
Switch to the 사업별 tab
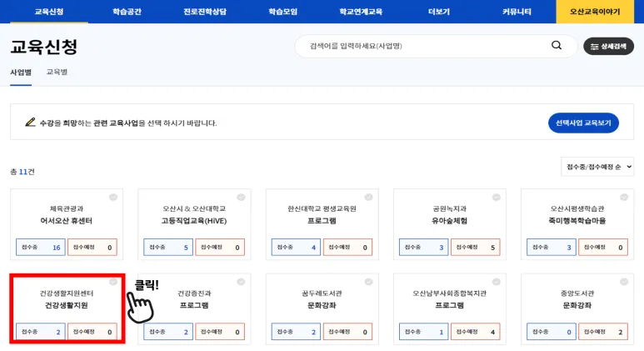(x=21, y=73)
